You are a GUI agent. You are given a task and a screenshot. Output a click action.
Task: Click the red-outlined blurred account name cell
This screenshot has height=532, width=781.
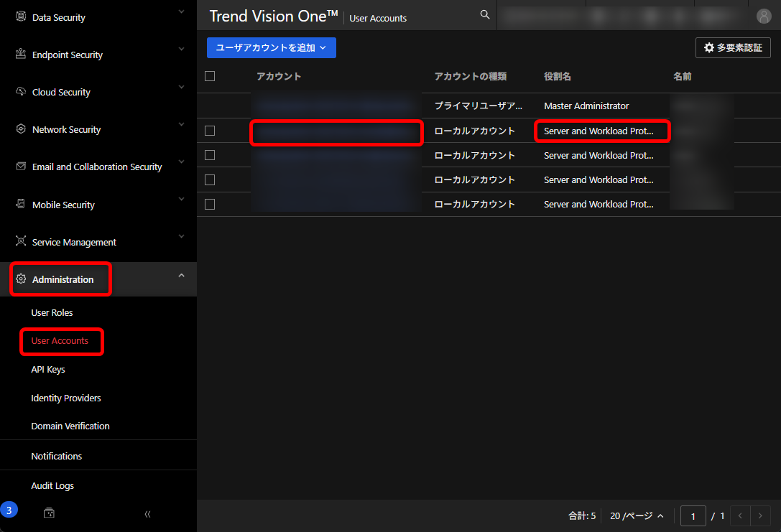click(x=336, y=133)
